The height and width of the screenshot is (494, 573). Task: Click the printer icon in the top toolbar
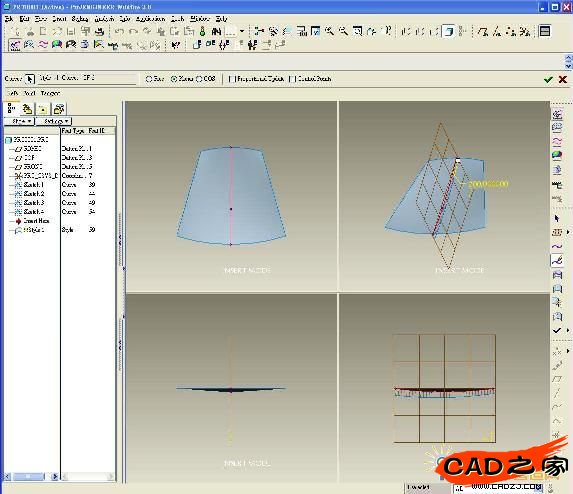[x=99, y=31]
